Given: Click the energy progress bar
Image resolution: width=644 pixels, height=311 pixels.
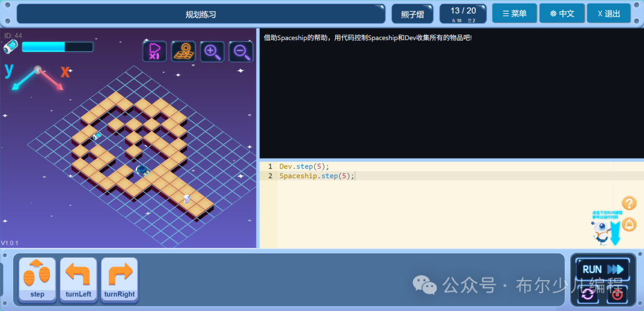Looking at the screenshot, I should coord(57,47).
